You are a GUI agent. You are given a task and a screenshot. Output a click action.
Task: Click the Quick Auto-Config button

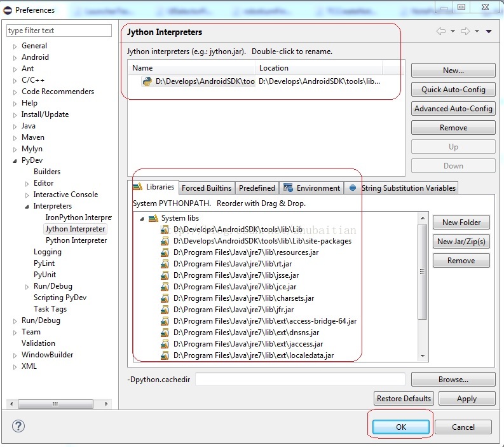pos(453,90)
